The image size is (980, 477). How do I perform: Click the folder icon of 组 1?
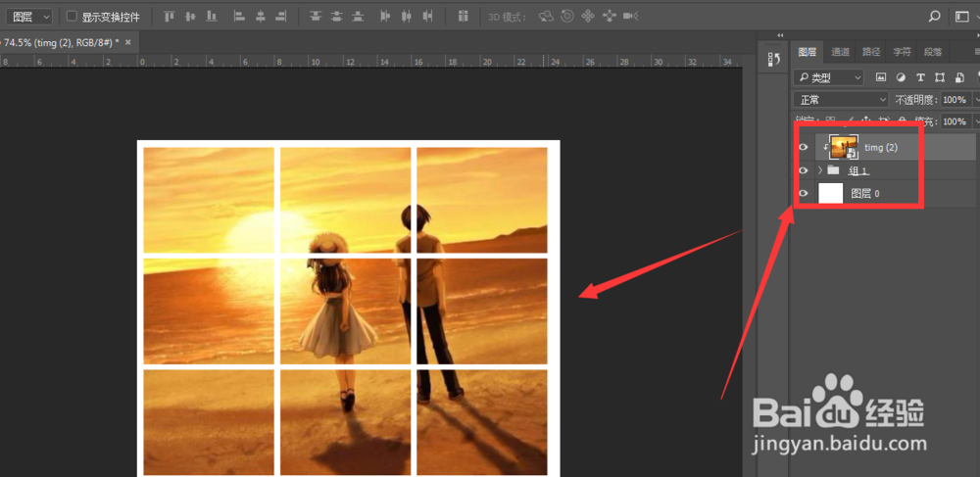832,169
